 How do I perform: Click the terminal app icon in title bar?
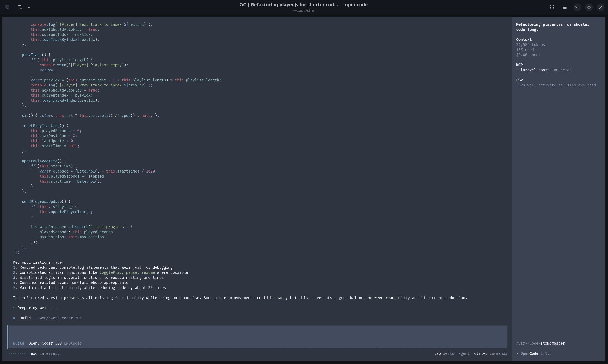[7, 7]
